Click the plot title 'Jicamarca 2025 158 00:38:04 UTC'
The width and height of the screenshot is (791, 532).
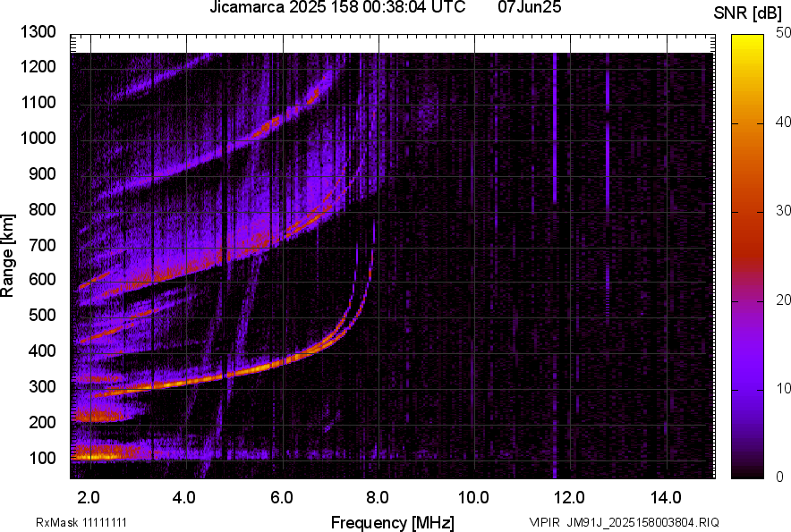pyautogui.click(x=337, y=7)
